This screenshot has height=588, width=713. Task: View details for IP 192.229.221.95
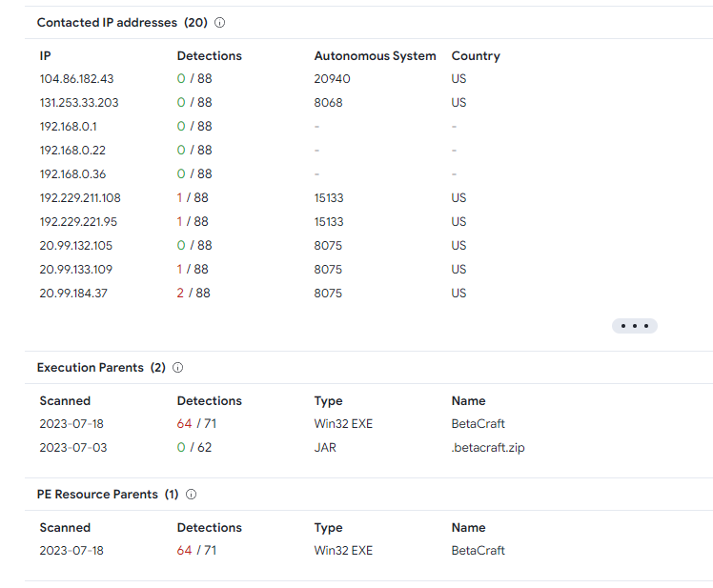pyautogui.click(x=78, y=222)
